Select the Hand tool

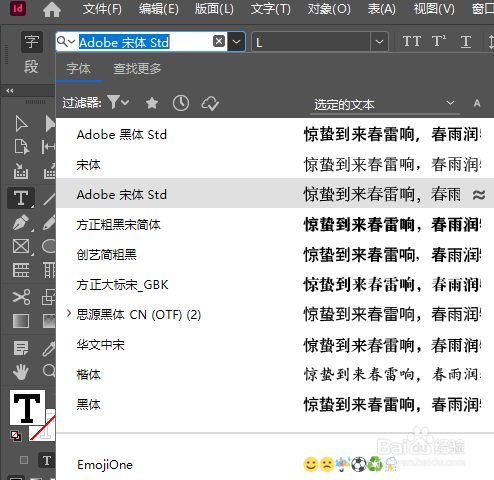tap(21, 372)
